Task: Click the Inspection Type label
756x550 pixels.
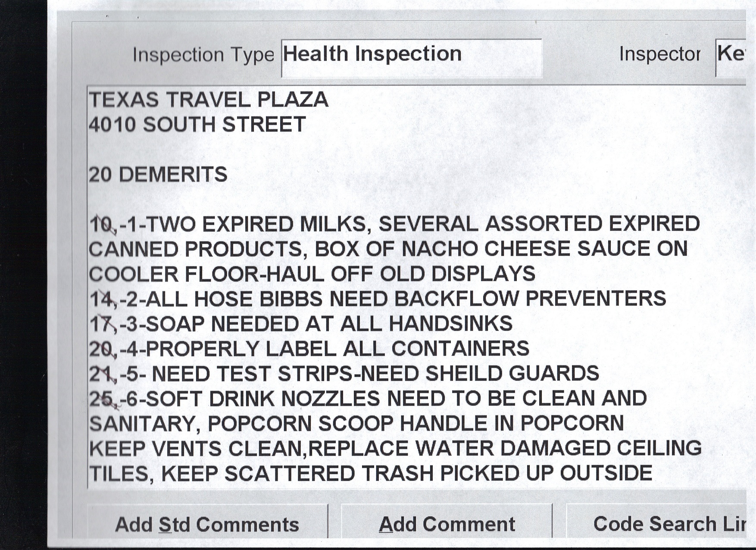Action: coord(203,55)
